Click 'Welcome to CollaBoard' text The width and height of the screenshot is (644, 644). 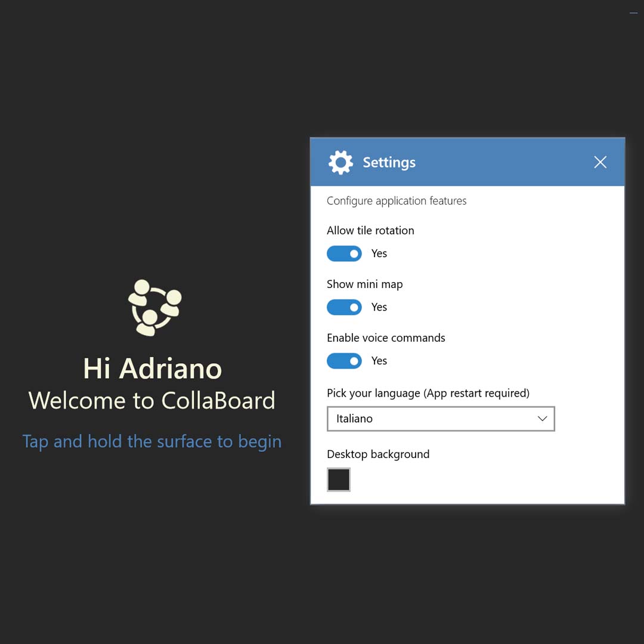[x=152, y=401]
